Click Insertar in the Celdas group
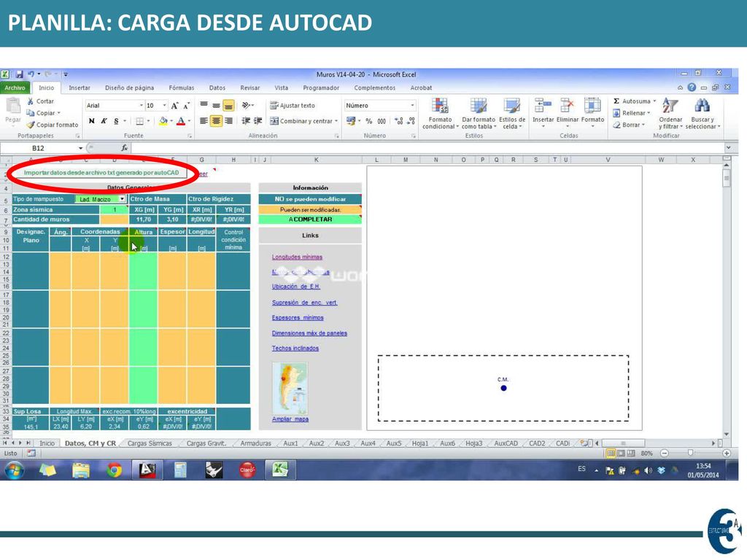The height and width of the screenshot is (560, 747). point(543,112)
